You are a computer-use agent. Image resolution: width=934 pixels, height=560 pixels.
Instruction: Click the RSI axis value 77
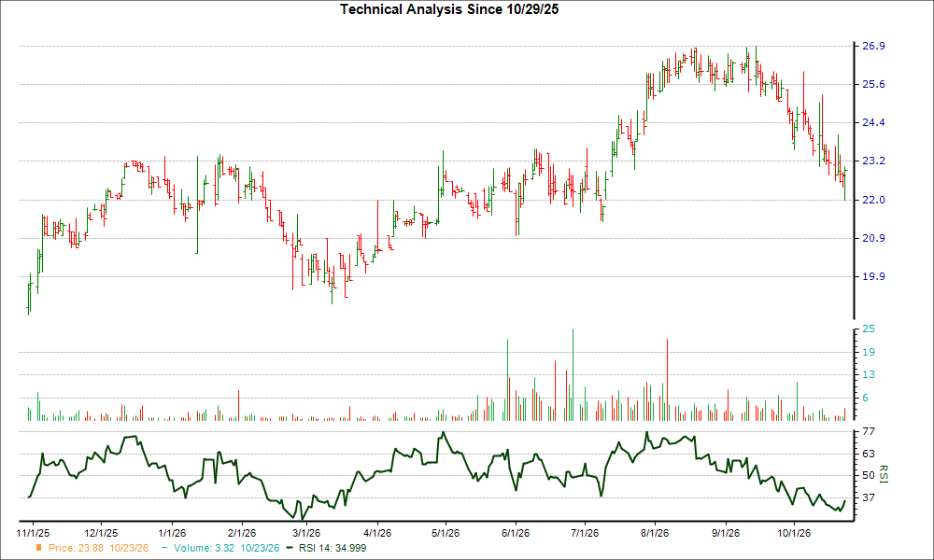pos(869,431)
